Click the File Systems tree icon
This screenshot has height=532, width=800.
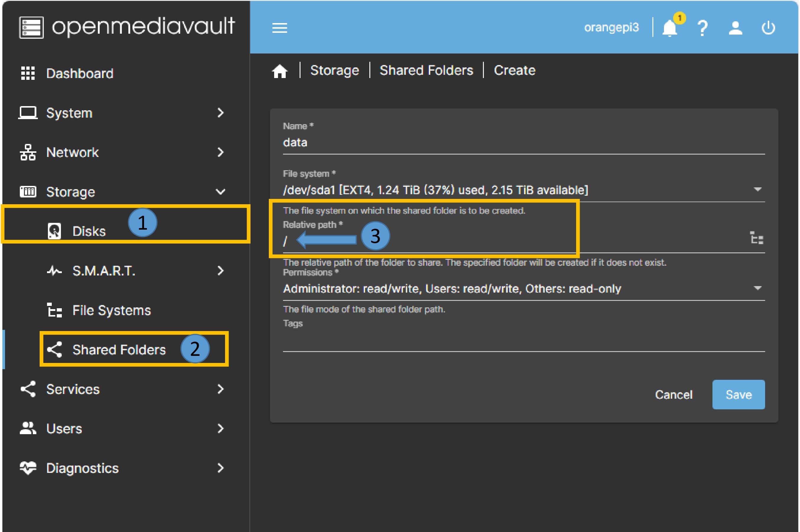coord(54,310)
